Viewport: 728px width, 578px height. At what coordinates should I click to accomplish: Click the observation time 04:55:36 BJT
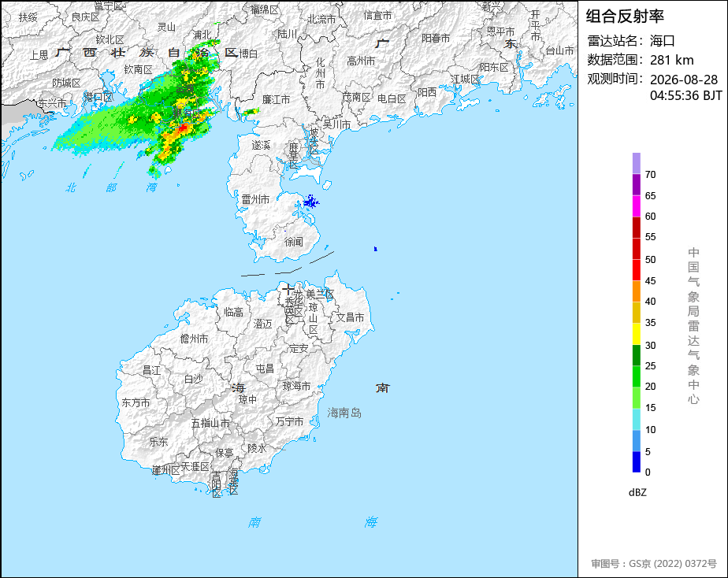click(685, 95)
